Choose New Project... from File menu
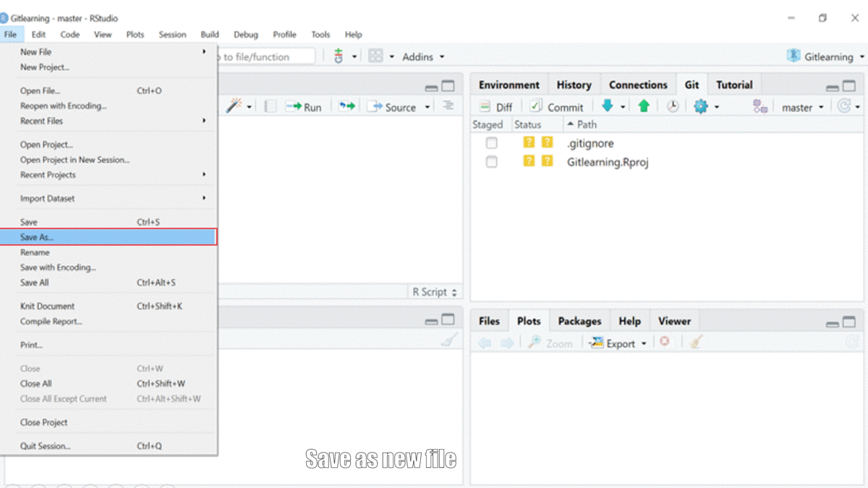The width and height of the screenshot is (868, 488). [109, 67]
